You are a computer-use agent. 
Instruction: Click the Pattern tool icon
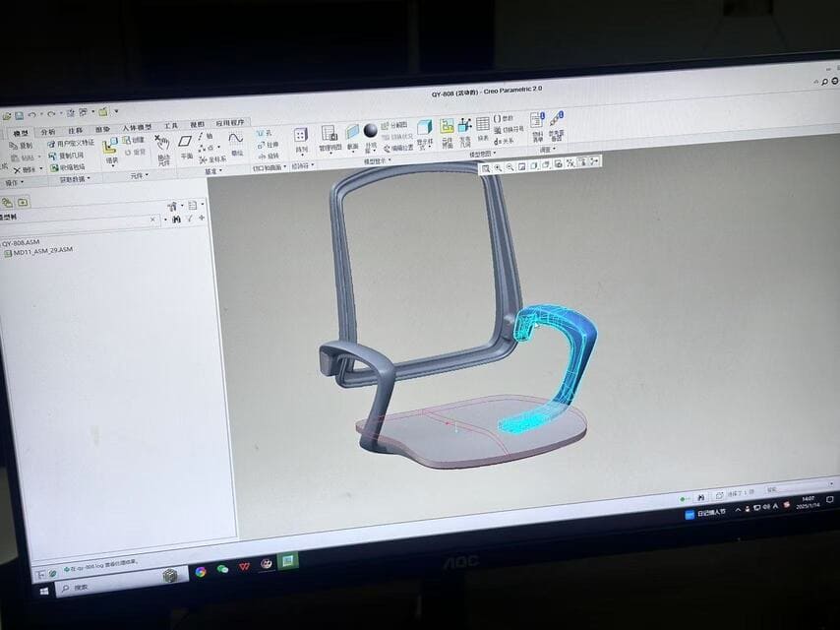tap(301, 137)
